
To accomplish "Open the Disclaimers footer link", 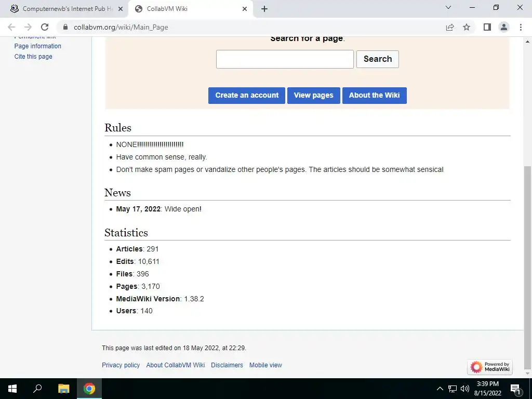I will coord(227,365).
